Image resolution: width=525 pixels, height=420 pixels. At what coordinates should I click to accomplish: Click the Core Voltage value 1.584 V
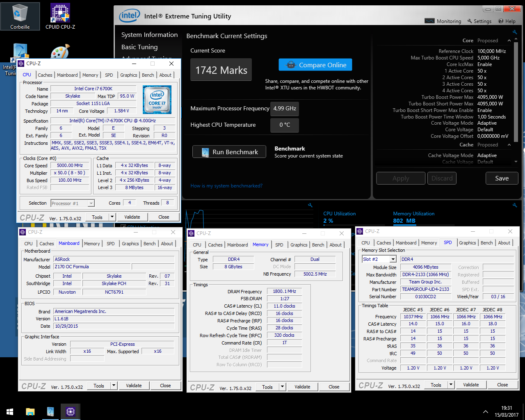click(121, 111)
